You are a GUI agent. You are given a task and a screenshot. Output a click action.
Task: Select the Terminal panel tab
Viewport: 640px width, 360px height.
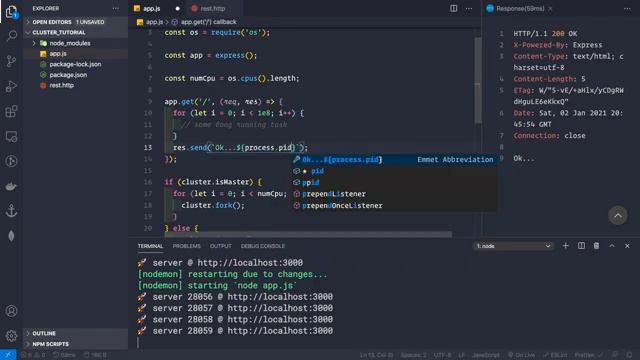(150, 246)
